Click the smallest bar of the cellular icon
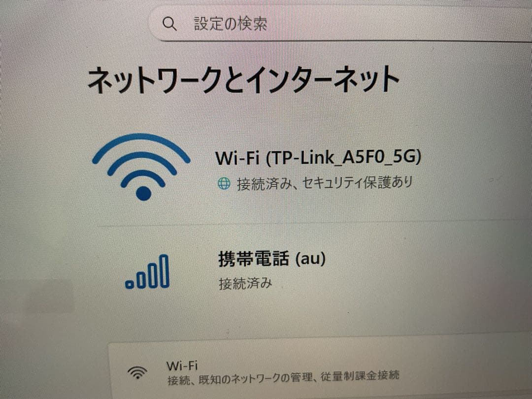532x399 pixels. tap(129, 284)
